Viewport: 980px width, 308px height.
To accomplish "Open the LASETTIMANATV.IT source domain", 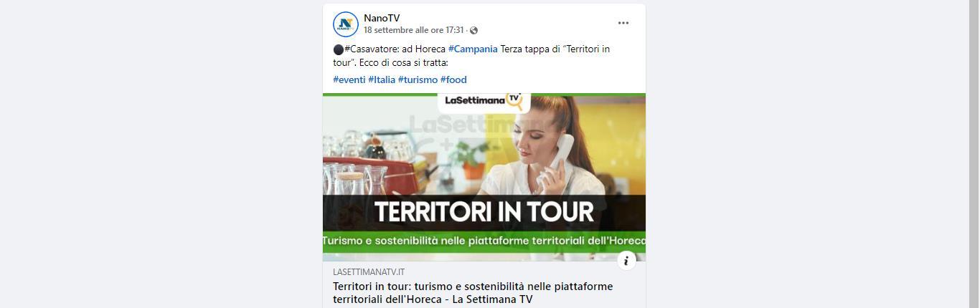I will tap(369, 272).
